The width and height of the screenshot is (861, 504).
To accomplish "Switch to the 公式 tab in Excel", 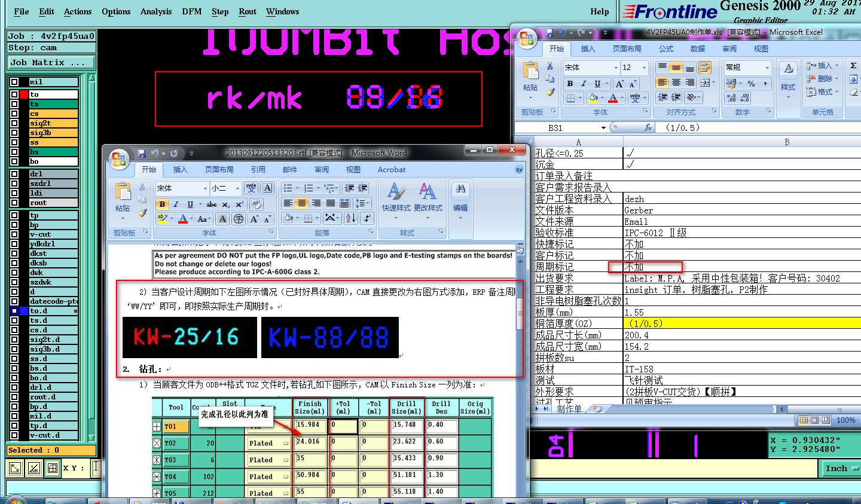I will (x=666, y=49).
